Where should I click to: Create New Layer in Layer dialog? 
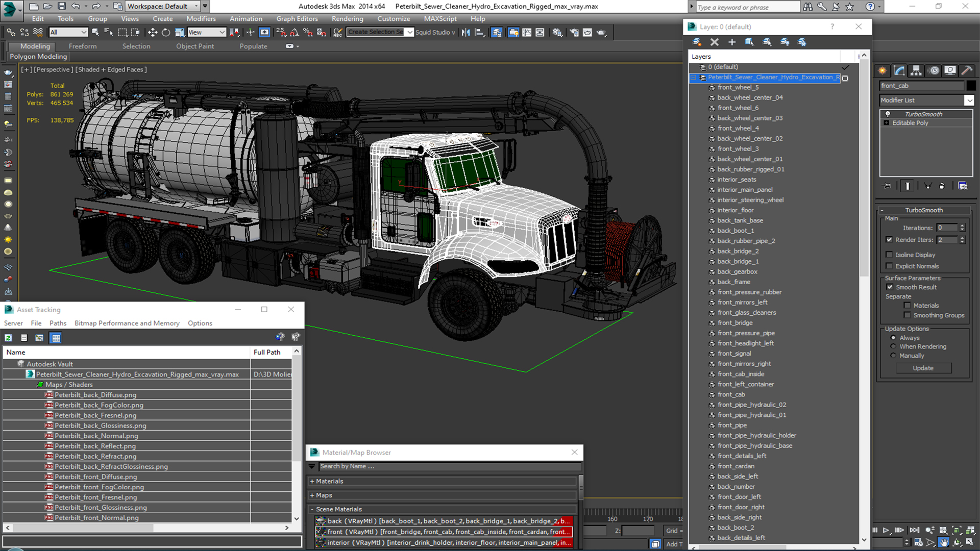tap(697, 42)
